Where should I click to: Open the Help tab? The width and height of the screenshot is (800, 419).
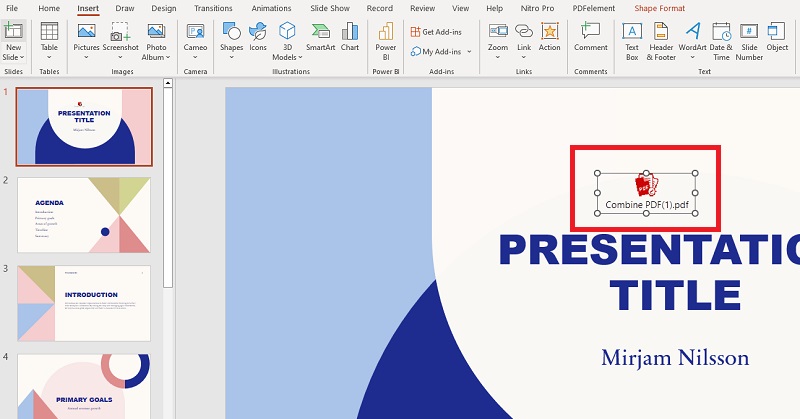(494, 8)
